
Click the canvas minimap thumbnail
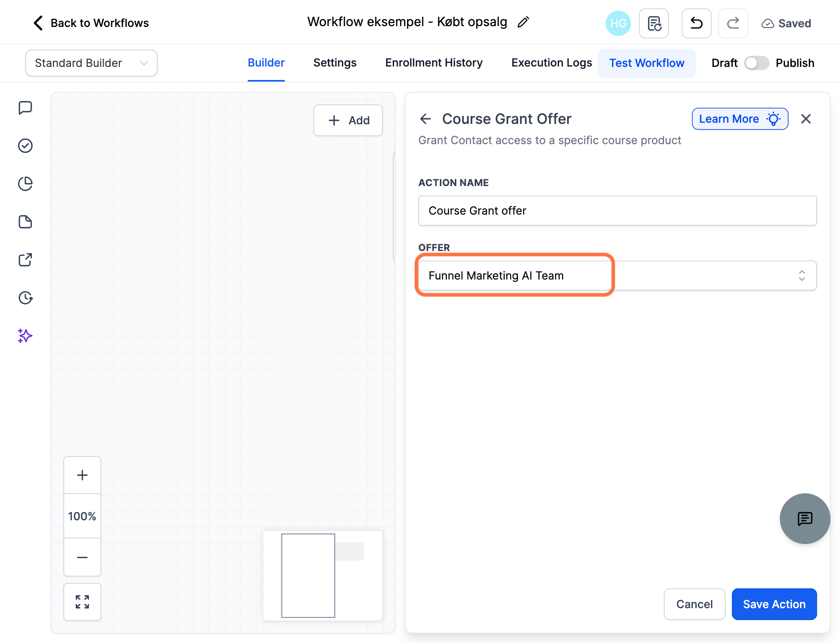(x=323, y=576)
